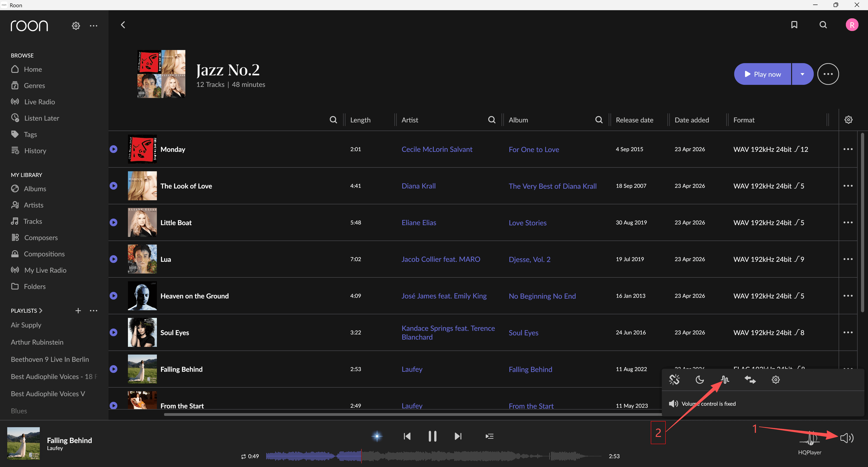Skip to the next track
Screen dimensions: 868x467
pyautogui.click(x=458, y=436)
